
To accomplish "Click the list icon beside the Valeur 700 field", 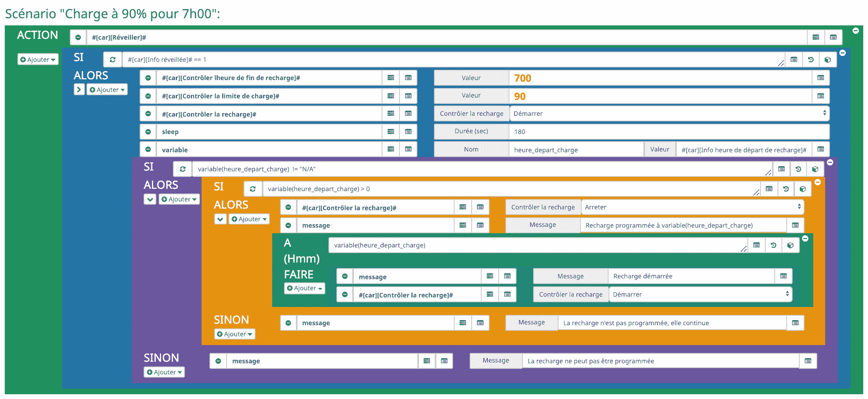I will coord(821,78).
